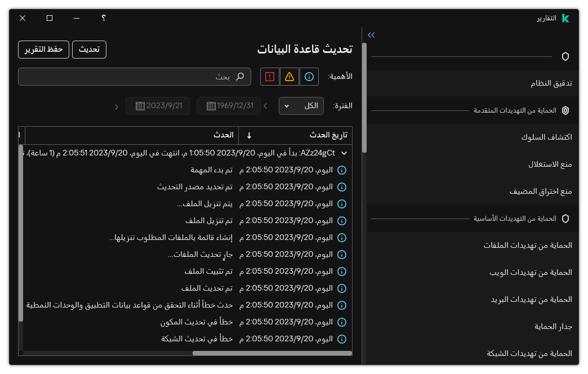Collapse the AZz24gCt task event group
The image size is (588, 374).
[344, 152]
